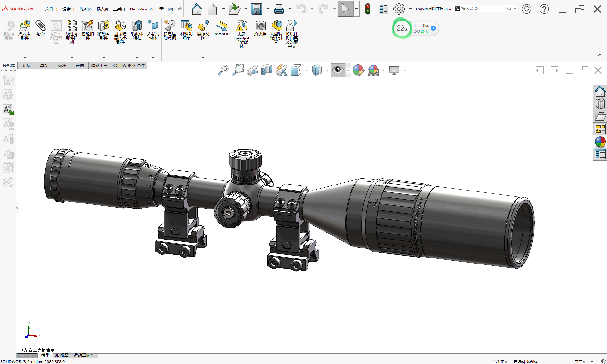
Task: Start New Motion Study (新建运动算例)
Action: click(170, 30)
